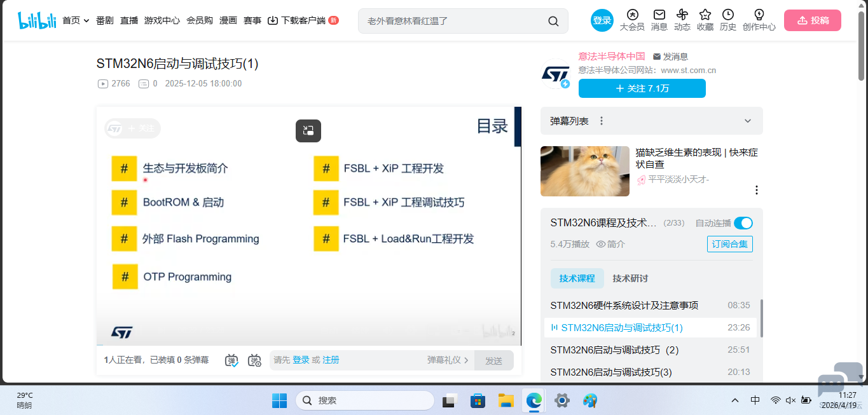Click the 订阅合集 subscribe button
This screenshot has width=868, height=415.
pos(729,244)
